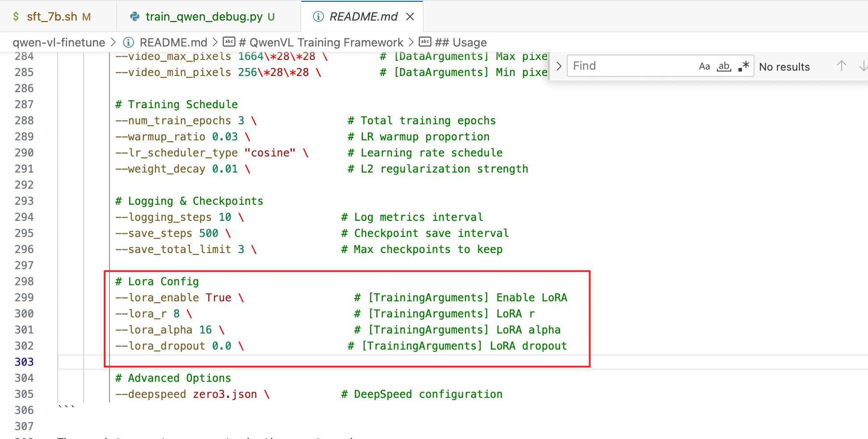Open qwen-vl-finetune breadcrumb folder
Screen dimensions: 868x439
coord(59,42)
